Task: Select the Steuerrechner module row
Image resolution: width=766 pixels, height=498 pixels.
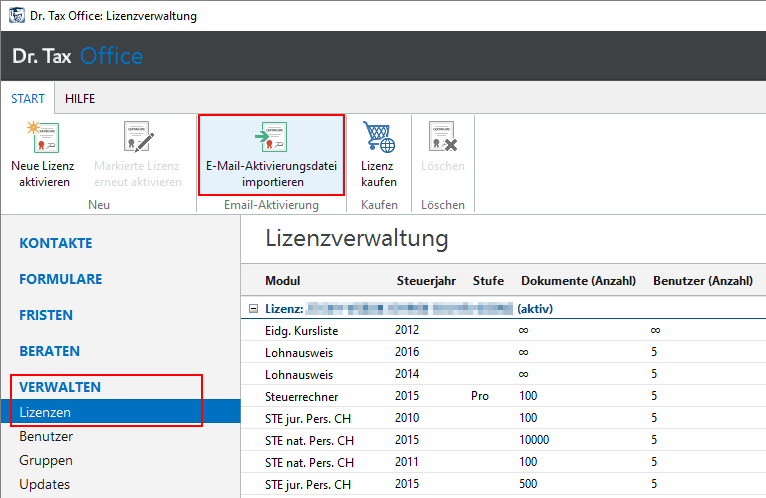Action: point(503,396)
